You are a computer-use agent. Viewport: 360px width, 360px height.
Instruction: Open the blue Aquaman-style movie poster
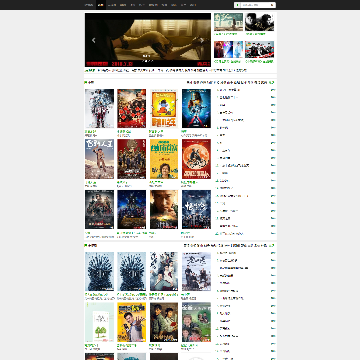[196, 108]
